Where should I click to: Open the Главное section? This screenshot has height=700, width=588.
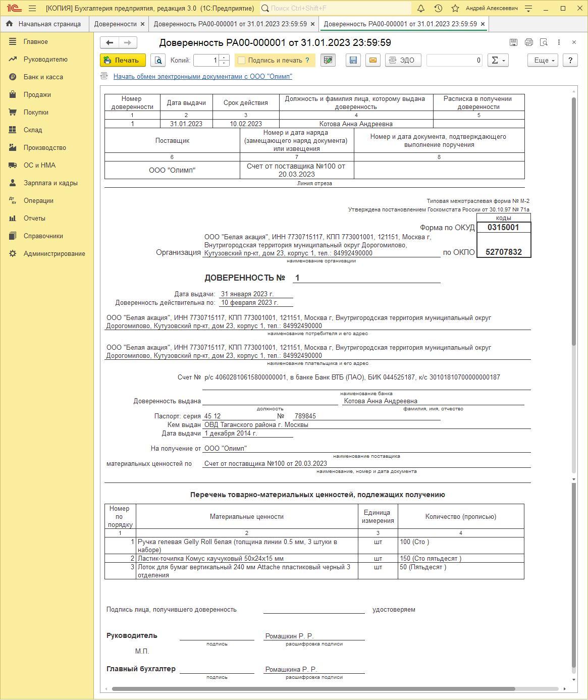tap(36, 42)
